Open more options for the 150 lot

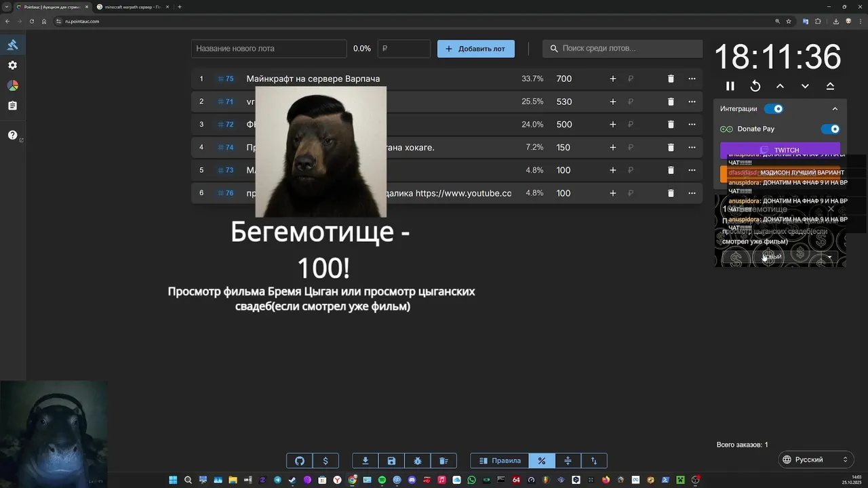coord(692,147)
